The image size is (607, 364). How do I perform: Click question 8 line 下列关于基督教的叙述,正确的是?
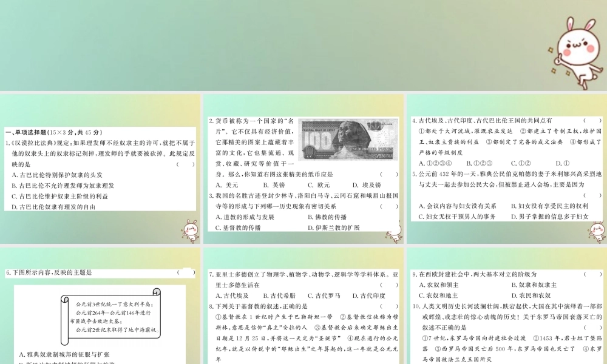258,306
